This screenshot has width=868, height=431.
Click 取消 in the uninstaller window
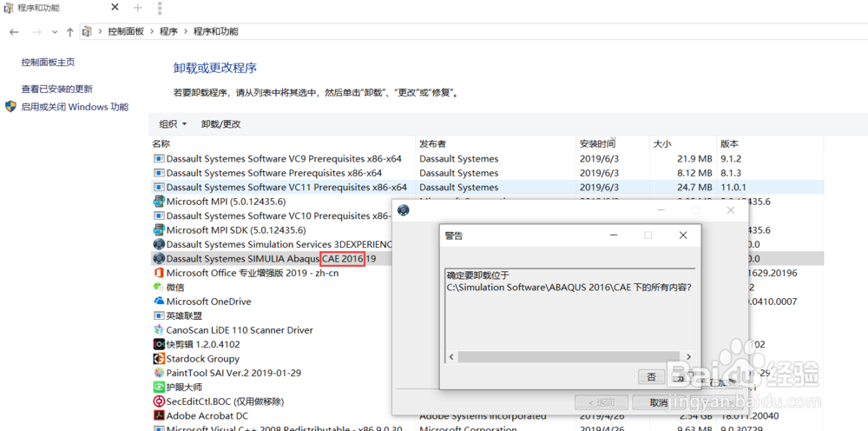pos(658,402)
